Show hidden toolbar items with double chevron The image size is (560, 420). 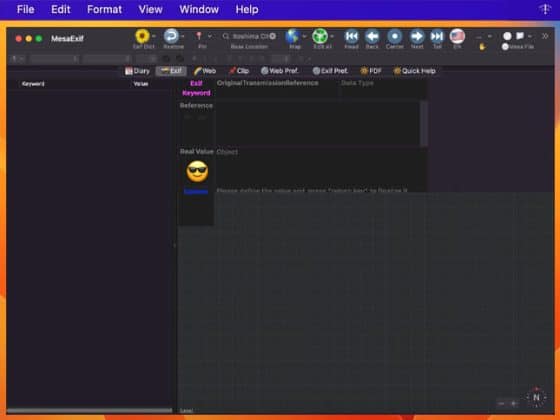point(545,36)
